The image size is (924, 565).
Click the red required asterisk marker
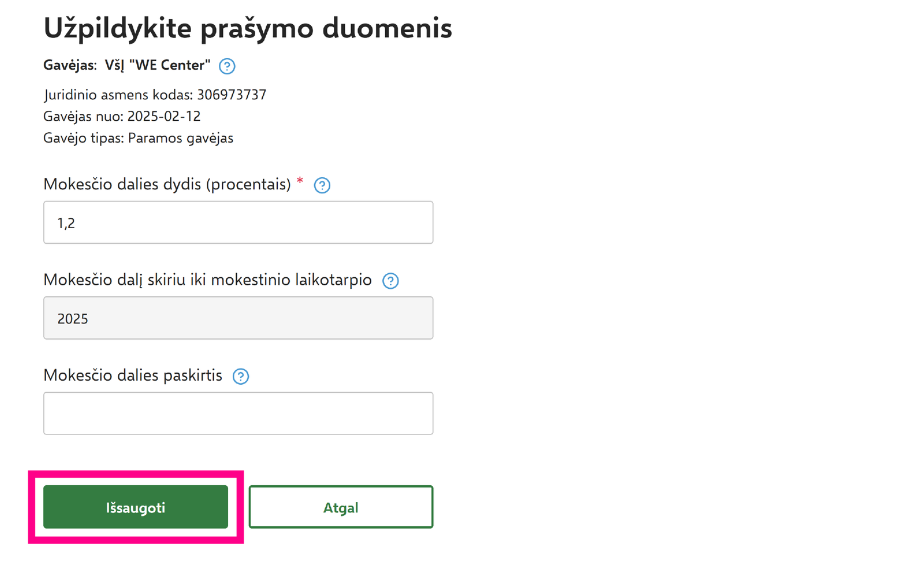(x=300, y=181)
